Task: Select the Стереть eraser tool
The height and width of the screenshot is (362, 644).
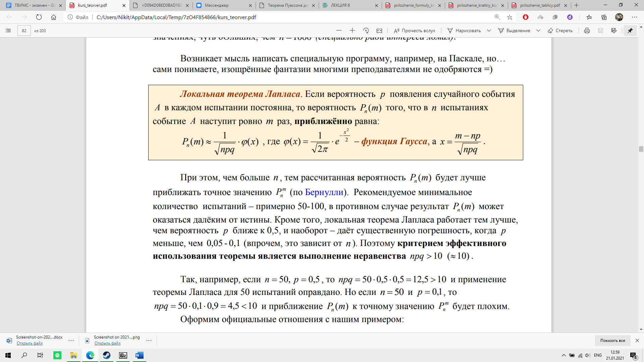Action: (x=560, y=31)
